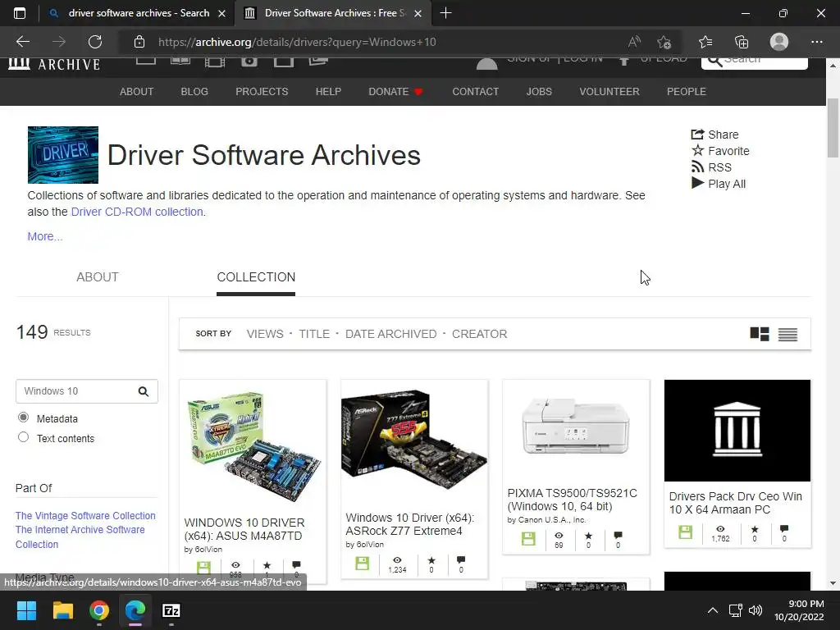The width and height of the screenshot is (840, 630).
Task: Open ASUS M4A87TD driver thumbnail
Action: 253,447
